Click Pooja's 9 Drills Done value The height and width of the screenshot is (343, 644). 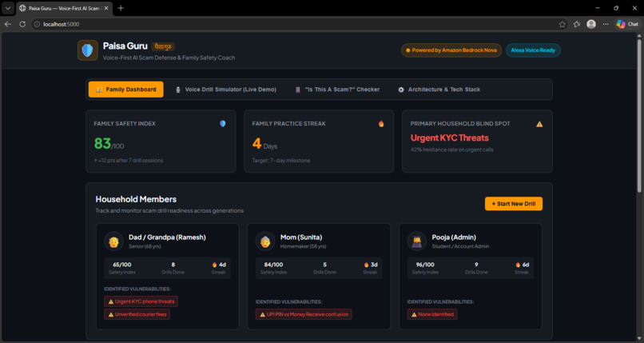coord(476,265)
